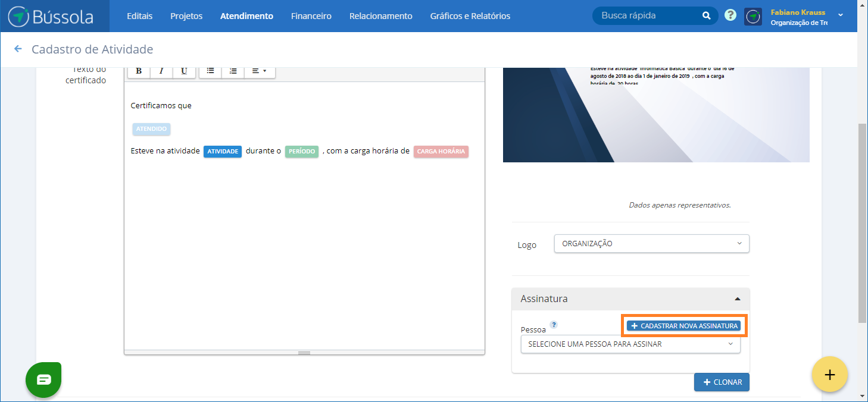Viewport: 868px width, 402px height.
Task: Click the yellow plus floating button
Action: (829, 375)
